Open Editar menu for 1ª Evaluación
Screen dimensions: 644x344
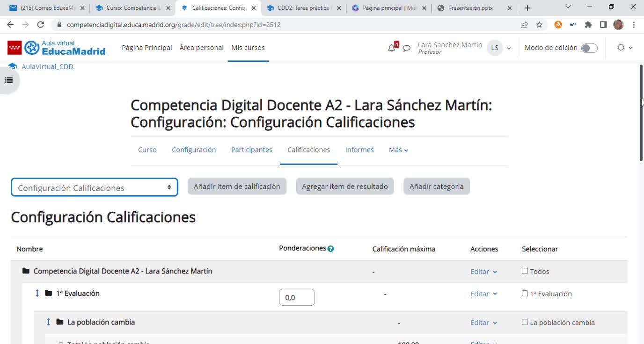coord(483,294)
